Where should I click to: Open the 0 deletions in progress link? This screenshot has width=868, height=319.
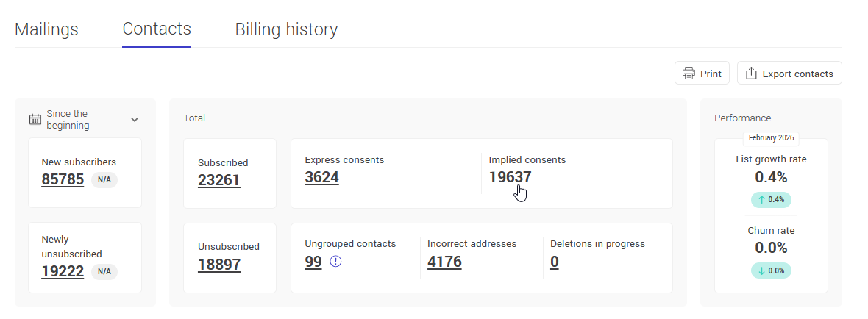pyautogui.click(x=555, y=262)
